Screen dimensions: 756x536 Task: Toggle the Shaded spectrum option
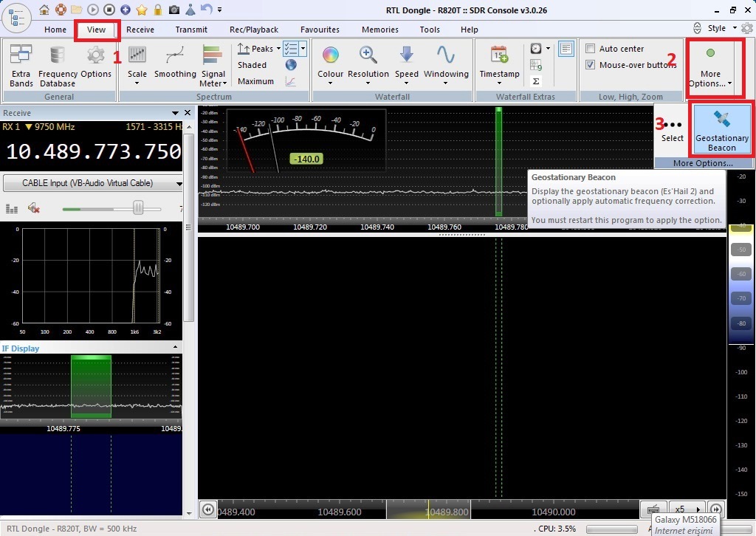[252, 65]
